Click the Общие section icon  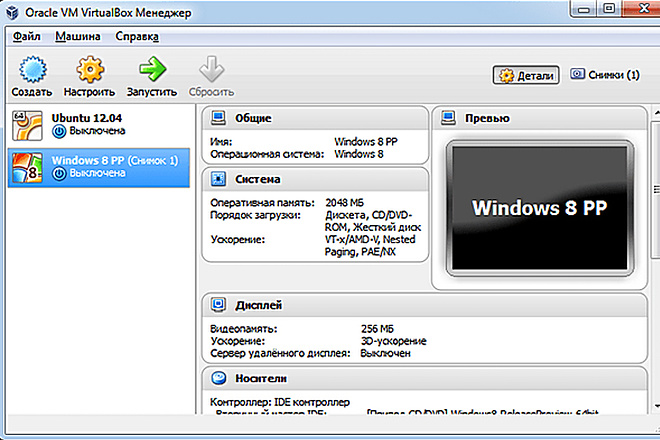(218, 118)
